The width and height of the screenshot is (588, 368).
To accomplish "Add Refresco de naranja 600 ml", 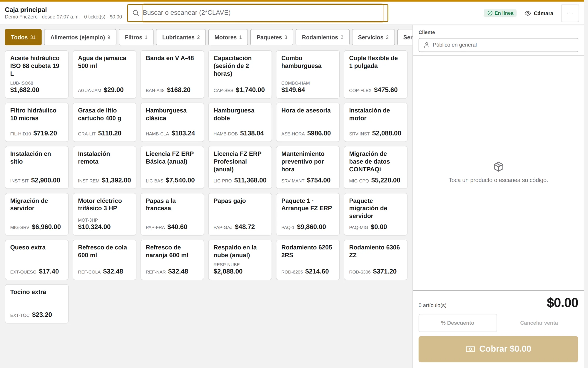I will (172, 260).
